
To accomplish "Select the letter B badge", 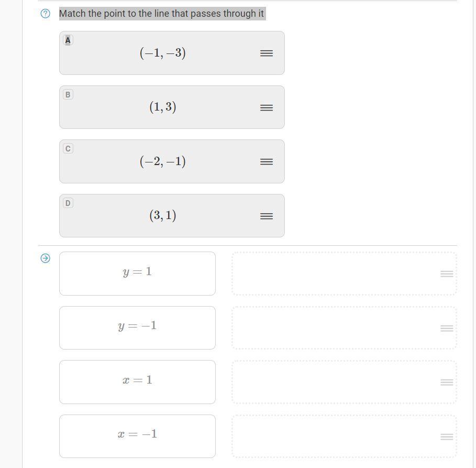I will tap(68, 95).
